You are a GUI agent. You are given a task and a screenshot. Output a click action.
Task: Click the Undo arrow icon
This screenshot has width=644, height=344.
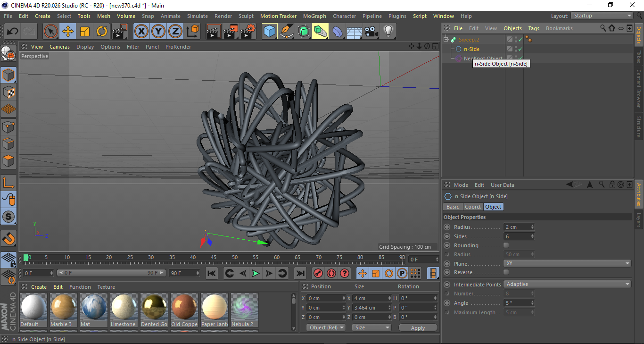click(x=12, y=32)
